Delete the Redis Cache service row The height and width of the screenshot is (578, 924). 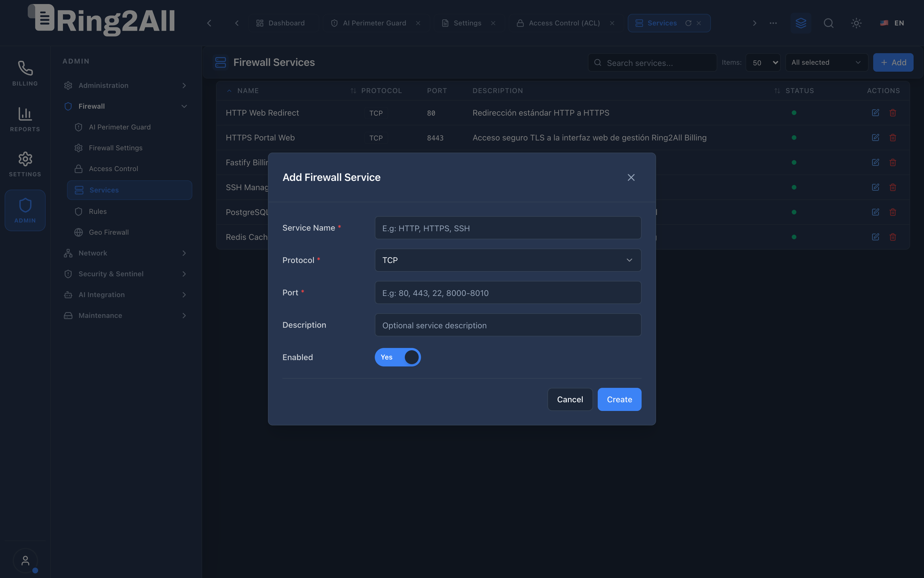[893, 237]
